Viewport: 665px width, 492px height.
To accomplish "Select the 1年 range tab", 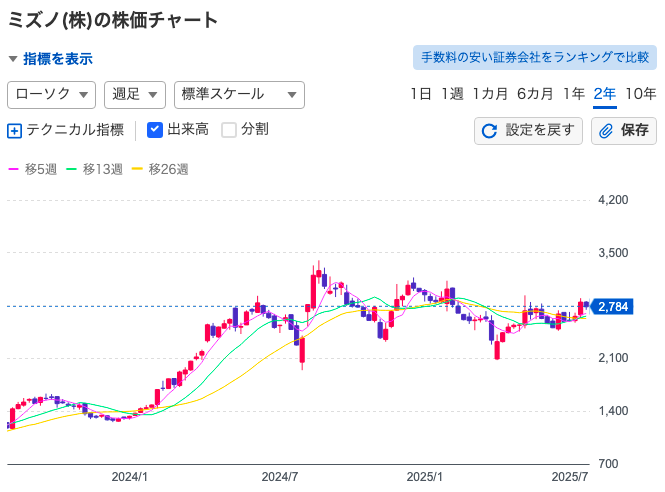I will tap(574, 94).
